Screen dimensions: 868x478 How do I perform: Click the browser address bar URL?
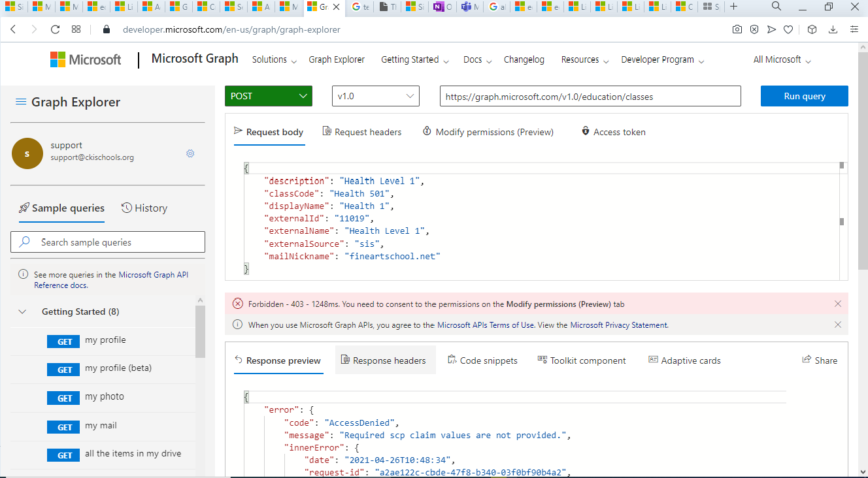pyautogui.click(x=231, y=29)
